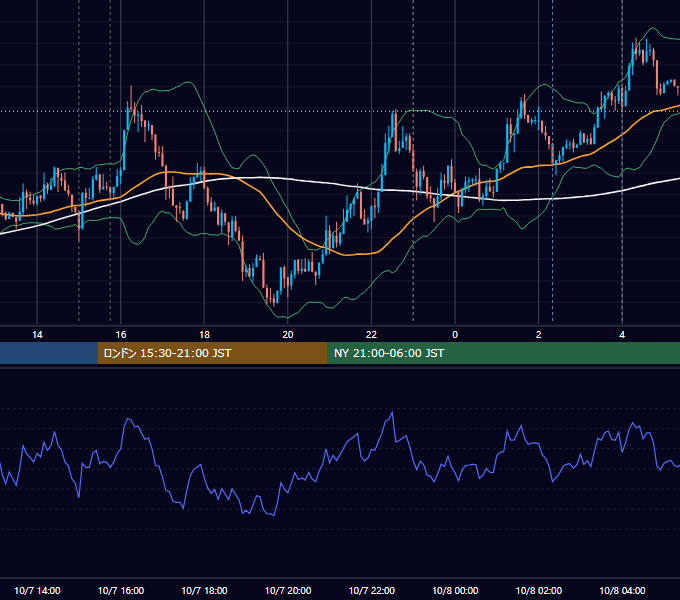The height and width of the screenshot is (600, 680).
Task: Click the 10/7 20:00 date label
Action: coord(288,590)
